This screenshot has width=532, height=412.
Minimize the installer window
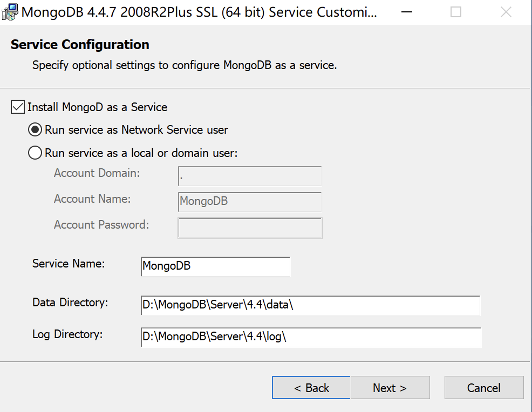click(x=406, y=12)
